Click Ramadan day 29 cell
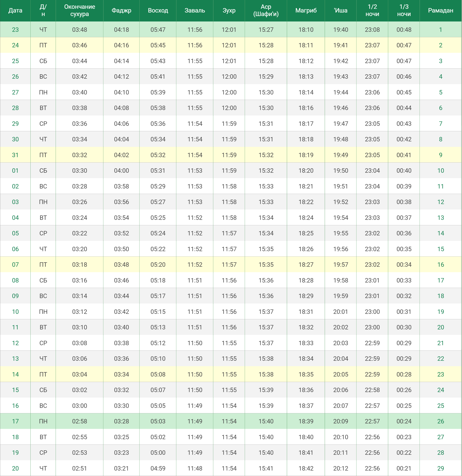 point(440,468)
